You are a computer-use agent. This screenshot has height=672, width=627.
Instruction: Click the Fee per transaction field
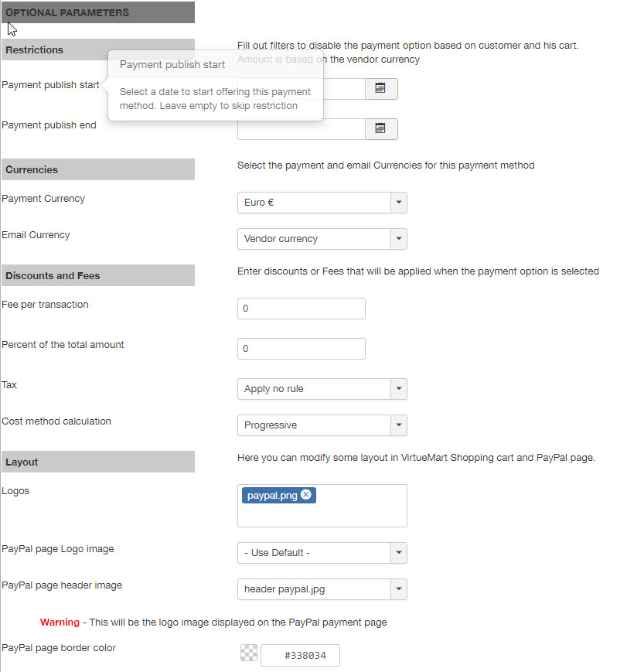pyautogui.click(x=301, y=309)
